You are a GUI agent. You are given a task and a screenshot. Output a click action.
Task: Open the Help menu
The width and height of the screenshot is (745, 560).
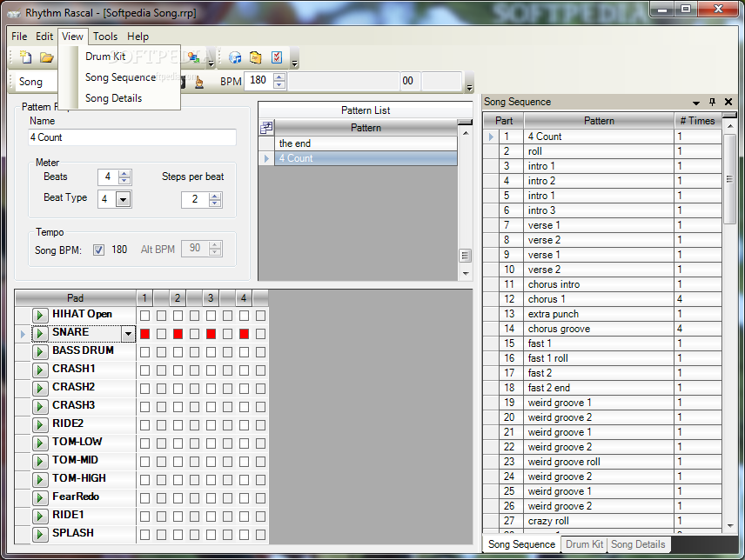[138, 37]
